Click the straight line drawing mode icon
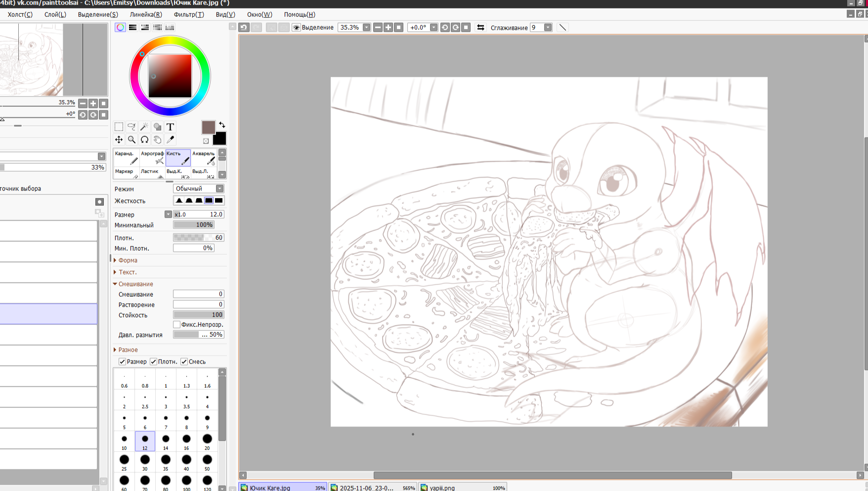The width and height of the screenshot is (868, 491). coord(563,28)
